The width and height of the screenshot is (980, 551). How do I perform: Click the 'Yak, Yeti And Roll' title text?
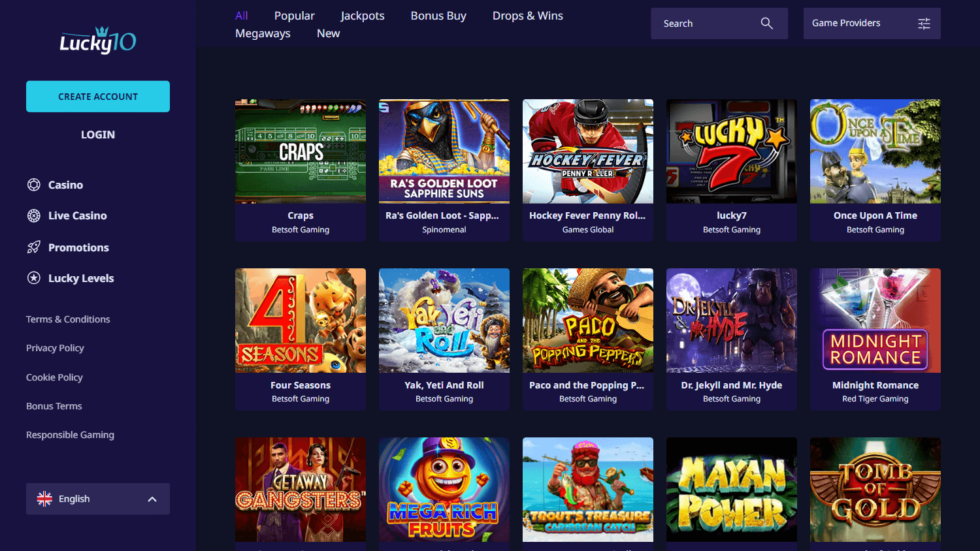(x=444, y=385)
